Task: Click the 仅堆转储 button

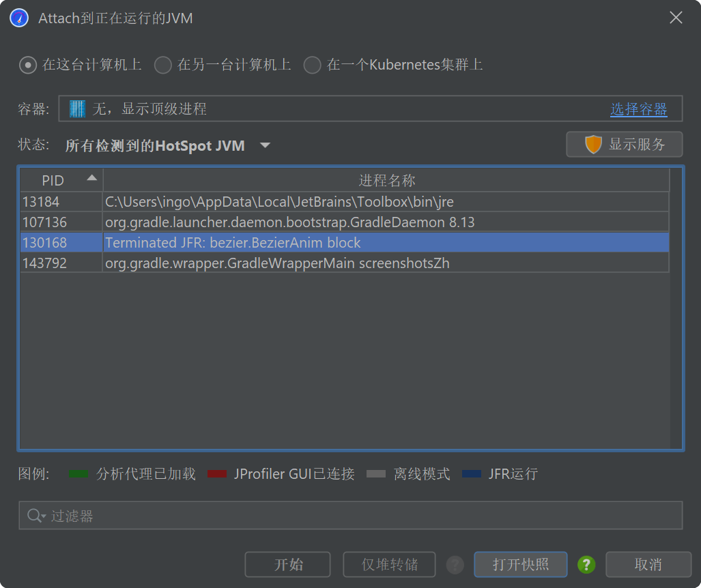Action: click(389, 564)
